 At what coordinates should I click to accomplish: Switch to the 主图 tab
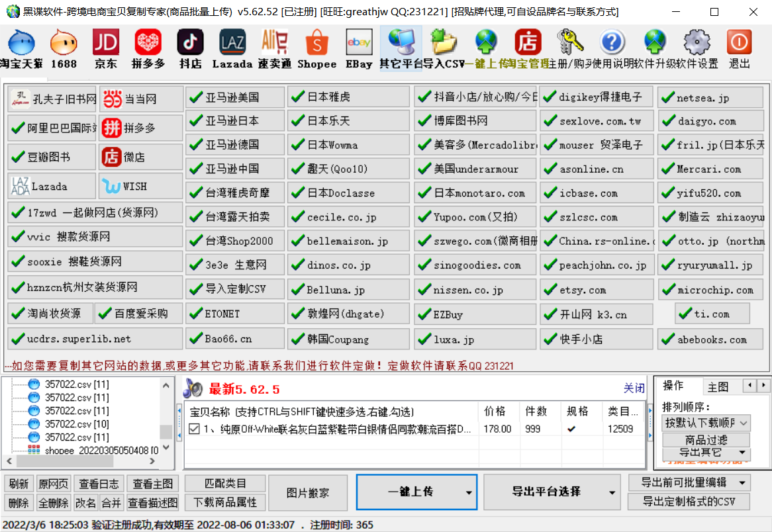pos(718,387)
